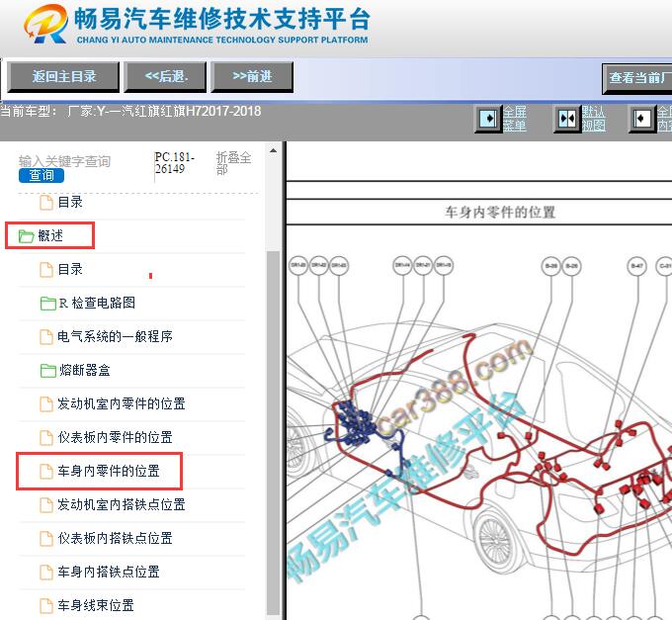Click the PC.181-26149 code text
672x620 pixels.
[175, 163]
